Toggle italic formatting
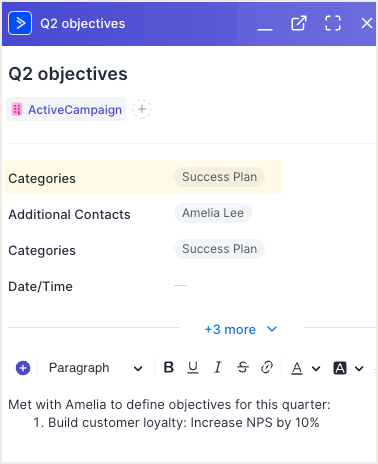 tap(217, 367)
